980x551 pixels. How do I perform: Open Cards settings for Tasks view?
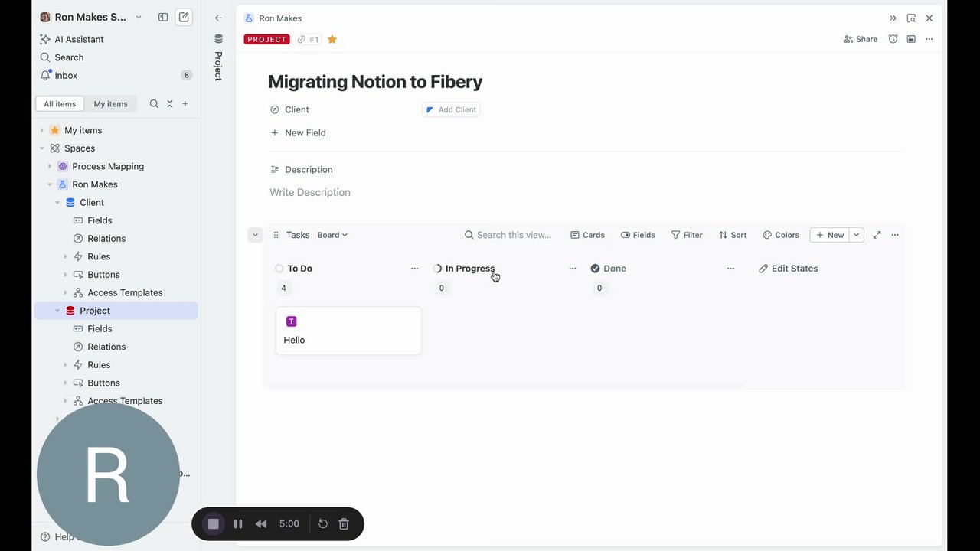[x=587, y=235]
